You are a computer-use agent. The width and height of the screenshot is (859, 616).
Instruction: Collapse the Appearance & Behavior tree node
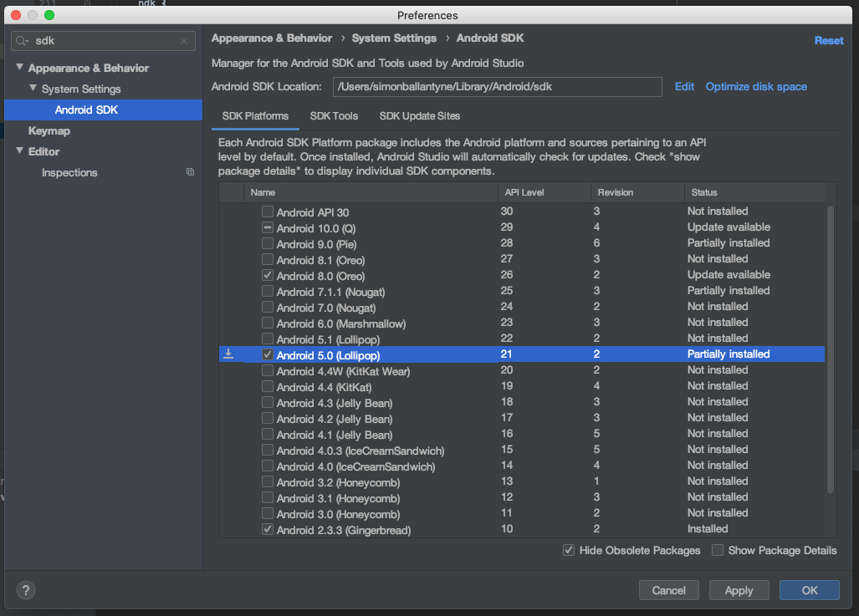20,68
